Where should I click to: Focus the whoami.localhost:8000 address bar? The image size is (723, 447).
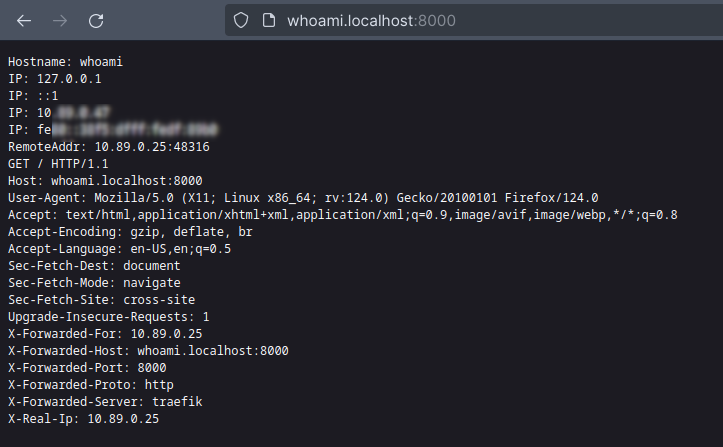(x=400, y=20)
